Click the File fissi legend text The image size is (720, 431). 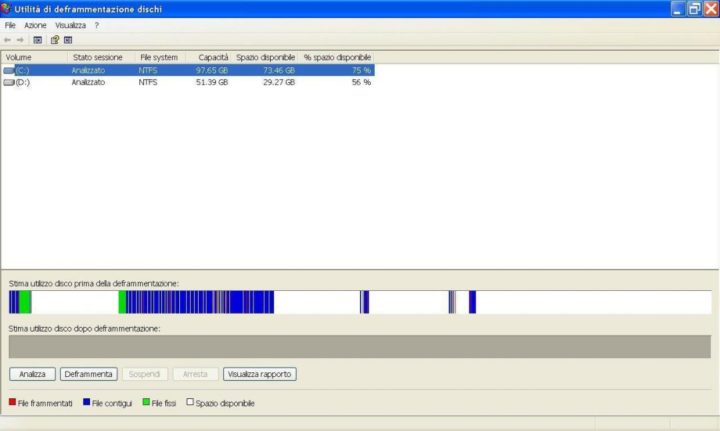click(163, 403)
